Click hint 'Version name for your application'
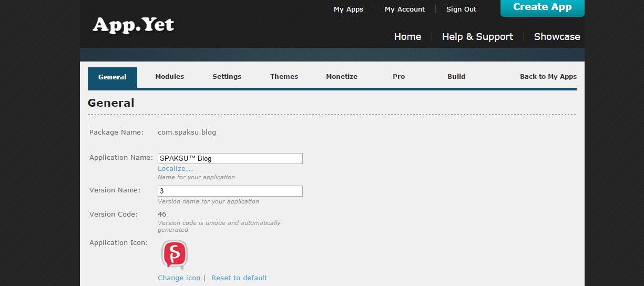644x286 pixels. 209,201
